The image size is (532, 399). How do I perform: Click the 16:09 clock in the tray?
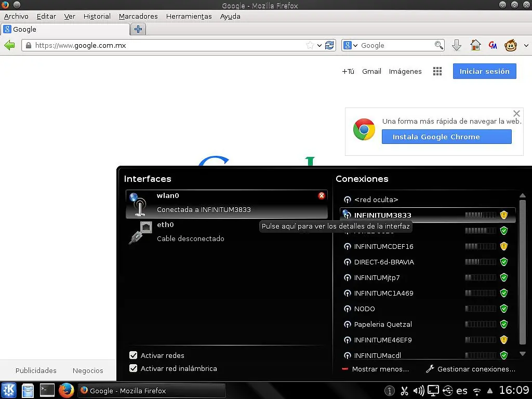click(514, 390)
